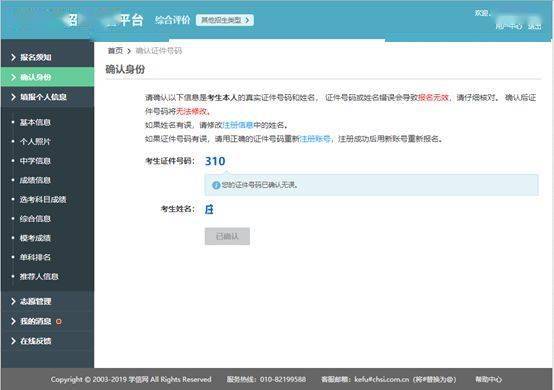The height and width of the screenshot is (390, 554).
Task: Select 成绩信息 in the sidebar
Action: (x=35, y=180)
